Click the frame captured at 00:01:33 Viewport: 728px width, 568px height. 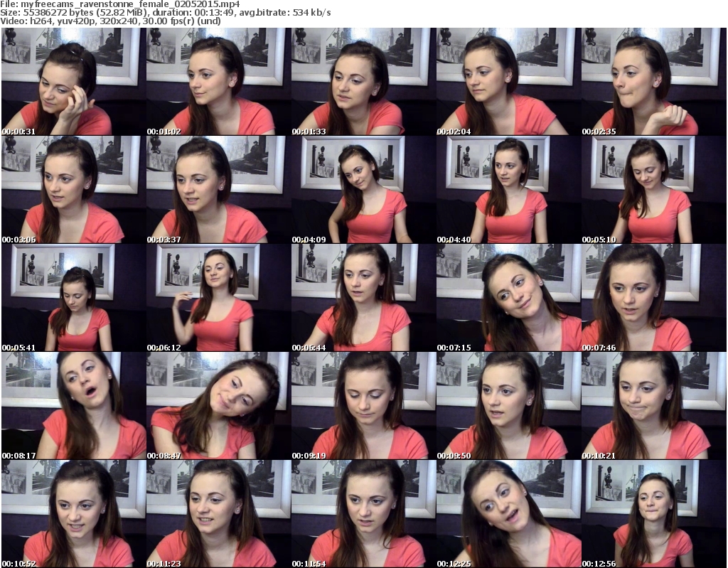click(363, 82)
